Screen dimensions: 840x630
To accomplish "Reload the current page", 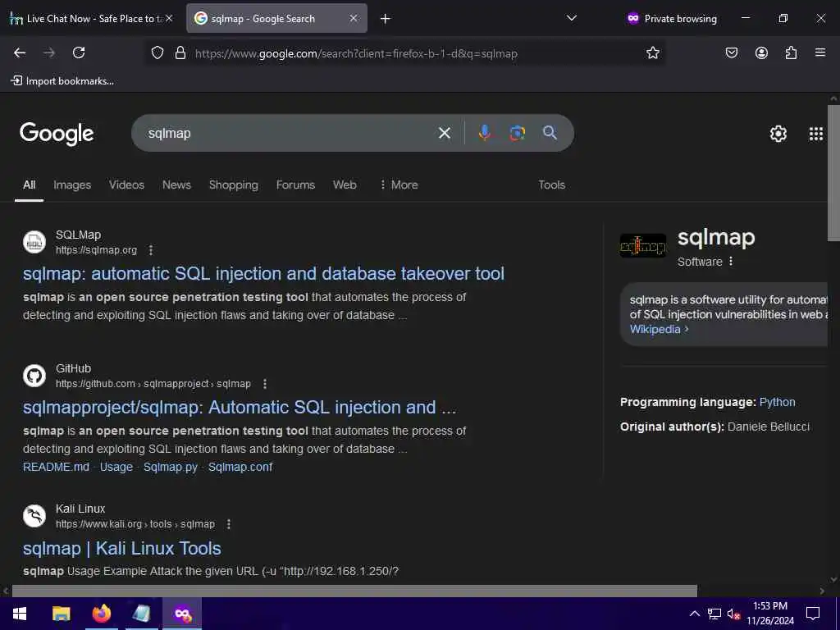I will [79, 52].
